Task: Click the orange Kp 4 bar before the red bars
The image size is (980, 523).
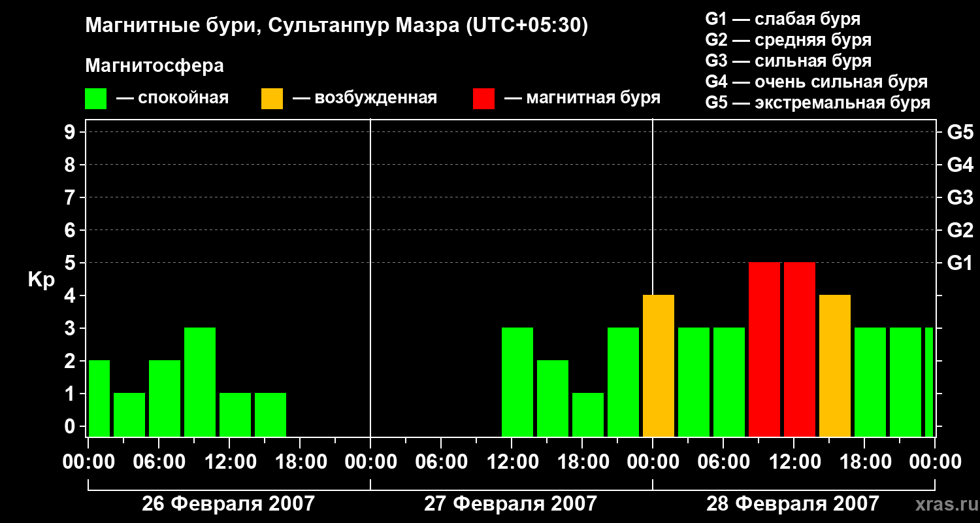Action: [x=659, y=365]
